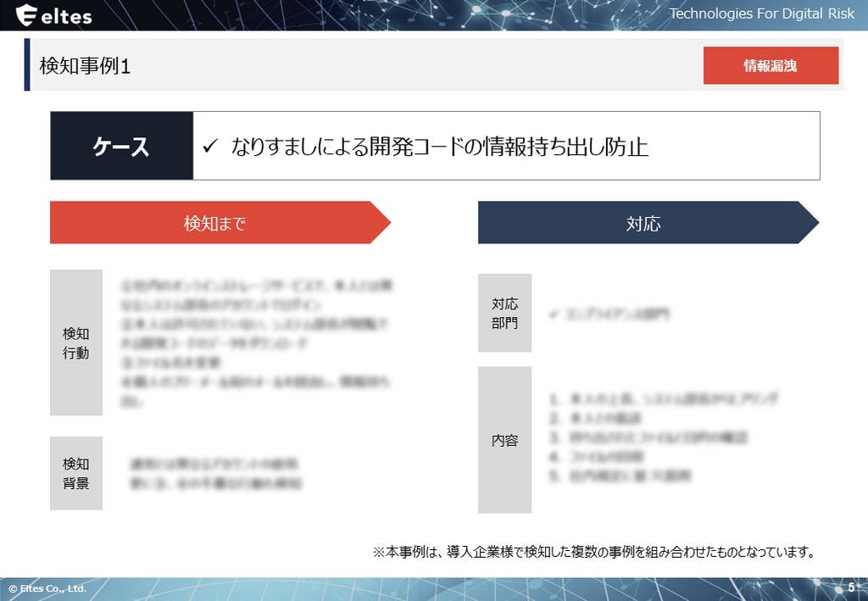Click the gray 検知行動 label box

click(x=76, y=343)
